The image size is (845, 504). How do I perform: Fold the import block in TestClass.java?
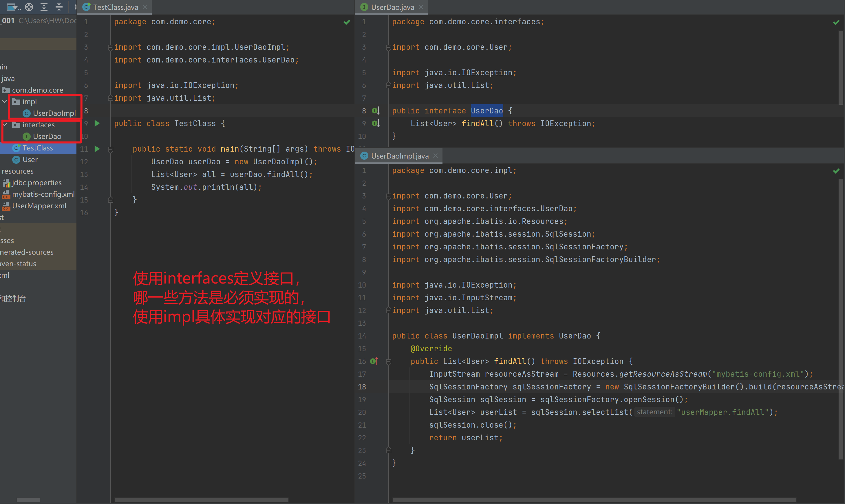click(x=110, y=47)
